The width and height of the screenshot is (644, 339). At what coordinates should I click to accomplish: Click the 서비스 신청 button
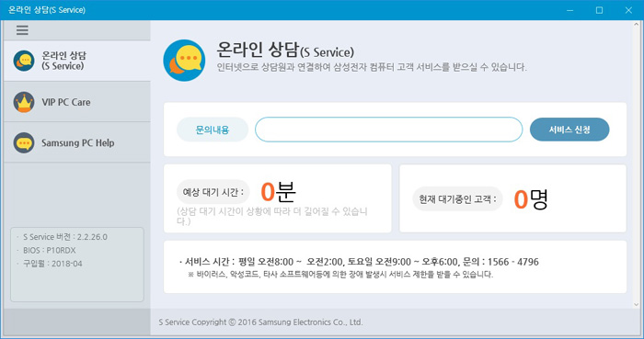coord(569,130)
